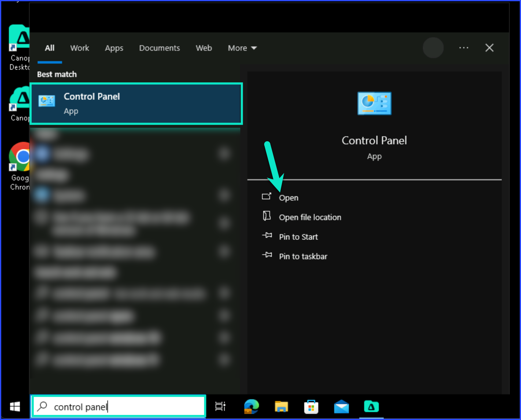Click the Open arrow-box icon
Image resolution: width=521 pixels, height=420 pixels.
coord(267,196)
